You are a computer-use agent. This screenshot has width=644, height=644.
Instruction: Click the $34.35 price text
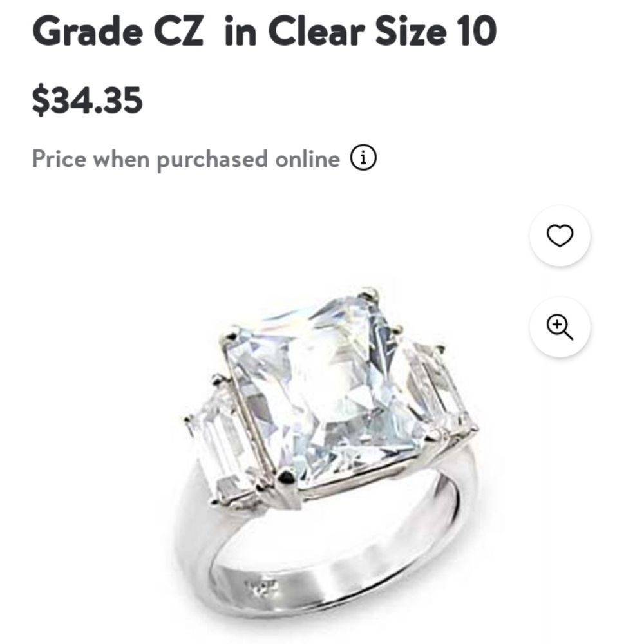pyautogui.click(x=87, y=100)
